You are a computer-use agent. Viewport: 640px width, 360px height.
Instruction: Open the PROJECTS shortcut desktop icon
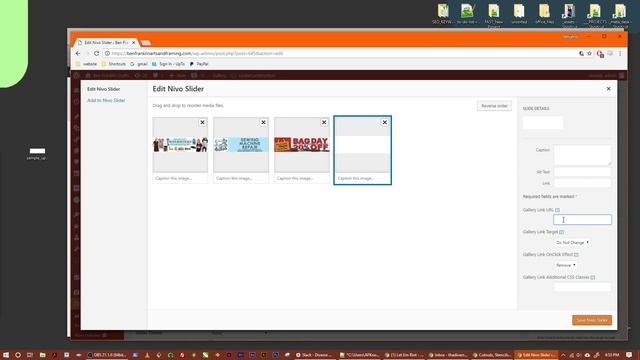tap(596, 16)
